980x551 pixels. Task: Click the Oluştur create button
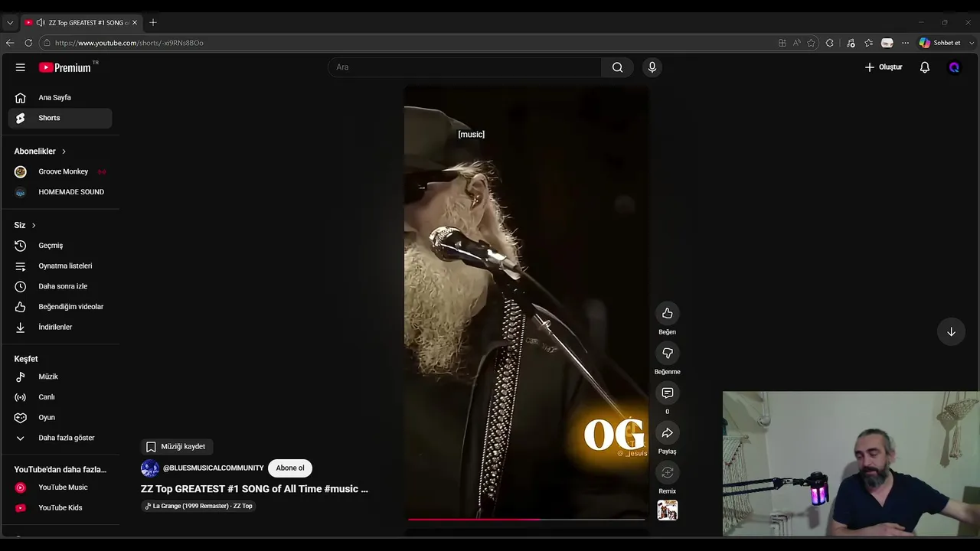pyautogui.click(x=884, y=67)
